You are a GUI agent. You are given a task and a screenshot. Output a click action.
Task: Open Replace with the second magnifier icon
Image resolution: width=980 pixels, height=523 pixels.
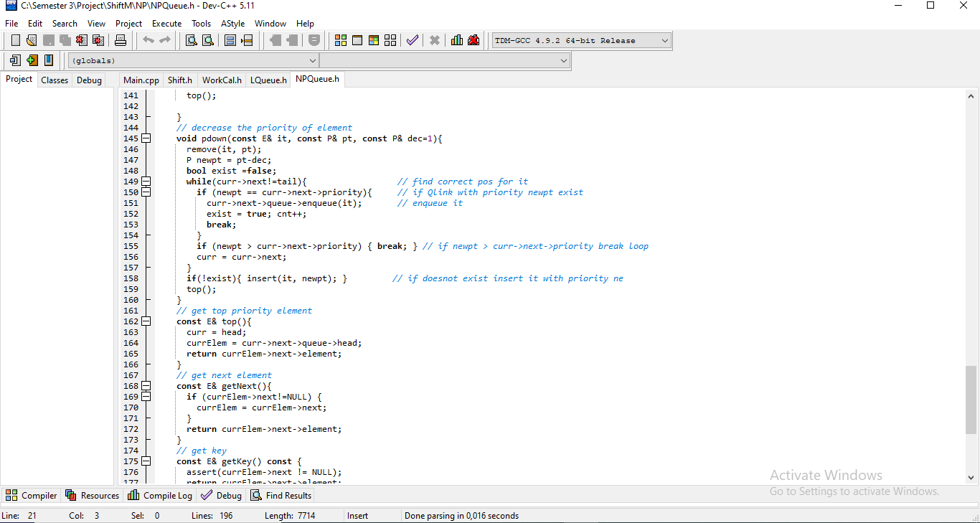click(207, 40)
